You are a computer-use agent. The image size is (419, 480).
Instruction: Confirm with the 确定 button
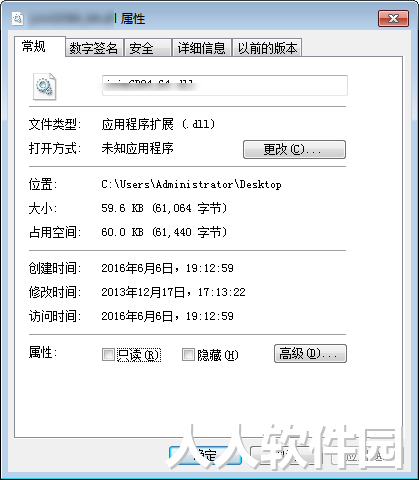(205, 455)
